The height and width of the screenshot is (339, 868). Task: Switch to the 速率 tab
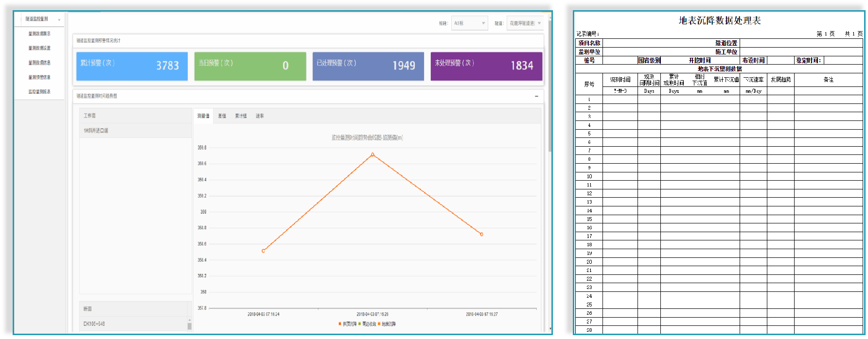(x=260, y=116)
